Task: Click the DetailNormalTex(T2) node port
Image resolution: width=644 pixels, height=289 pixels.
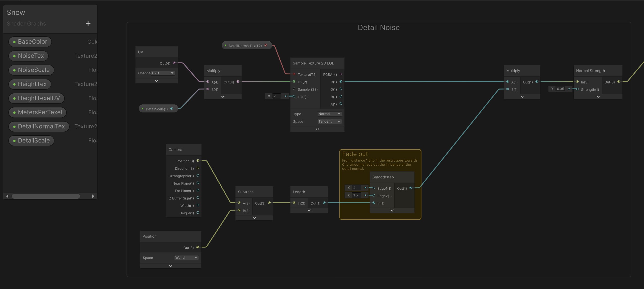Action: coord(266,45)
